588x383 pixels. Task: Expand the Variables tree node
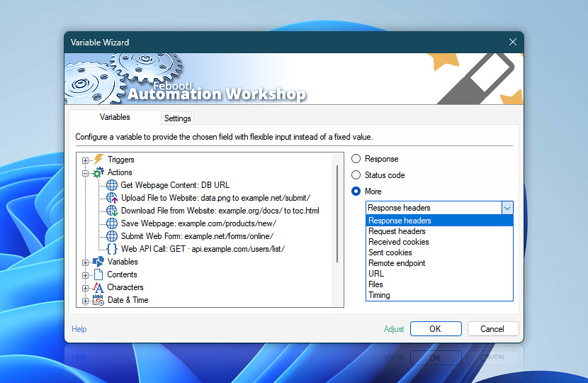(86, 262)
